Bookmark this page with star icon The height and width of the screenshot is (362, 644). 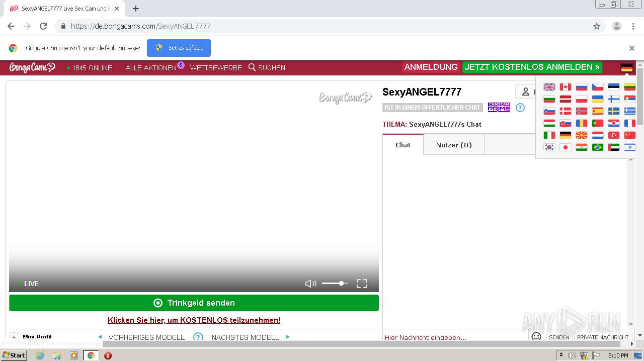(x=597, y=26)
